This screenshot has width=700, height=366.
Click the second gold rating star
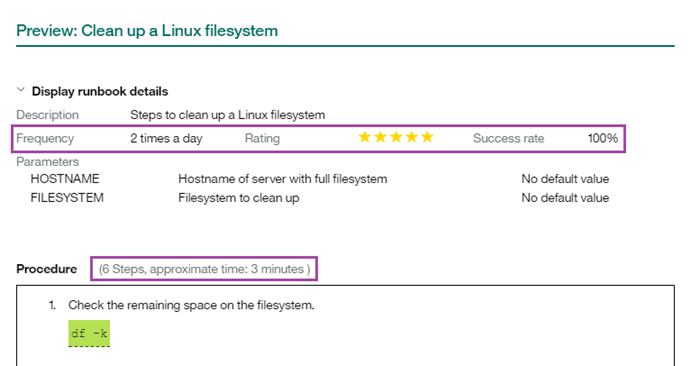point(380,137)
